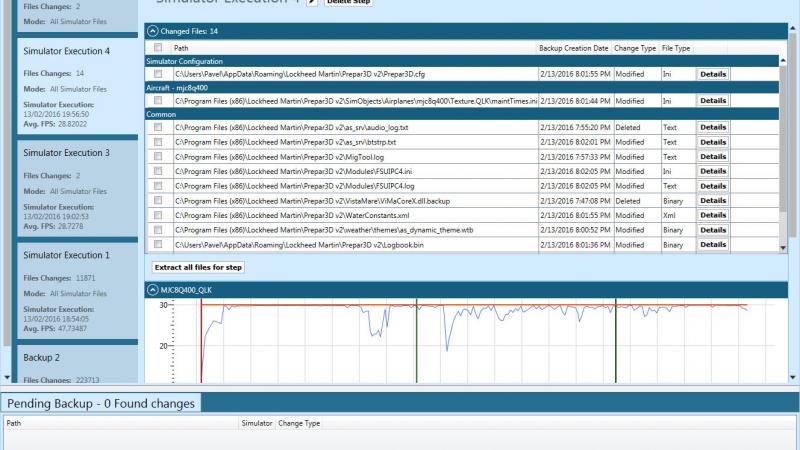
Task: Open Details for MigTool.log
Action: click(x=713, y=157)
